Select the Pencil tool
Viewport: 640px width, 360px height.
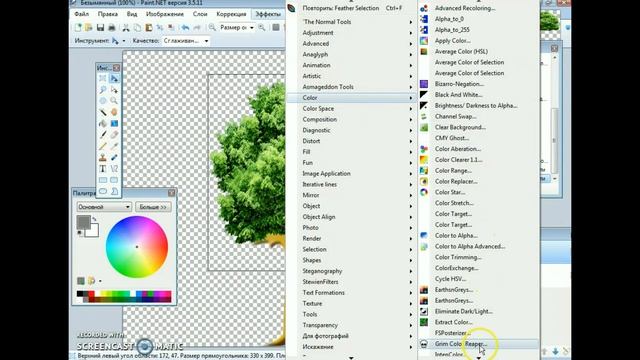point(103,146)
